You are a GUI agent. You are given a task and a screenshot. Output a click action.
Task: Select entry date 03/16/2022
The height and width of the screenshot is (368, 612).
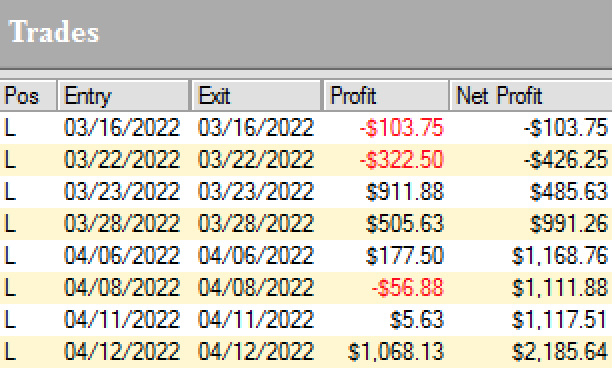(122, 128)
